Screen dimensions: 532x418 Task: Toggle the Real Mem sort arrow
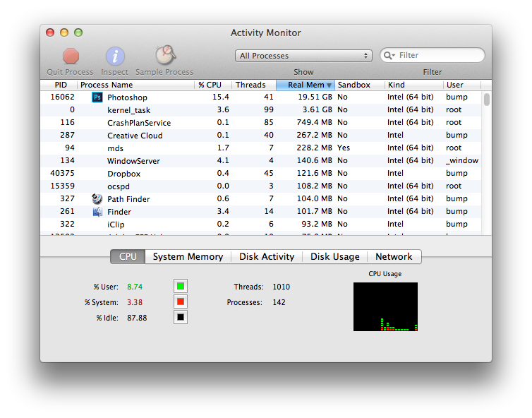click(329, 85)
